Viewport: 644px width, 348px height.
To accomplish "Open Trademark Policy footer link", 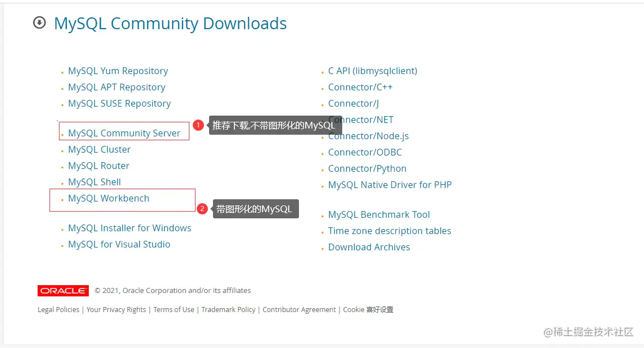I will [228, 309].
